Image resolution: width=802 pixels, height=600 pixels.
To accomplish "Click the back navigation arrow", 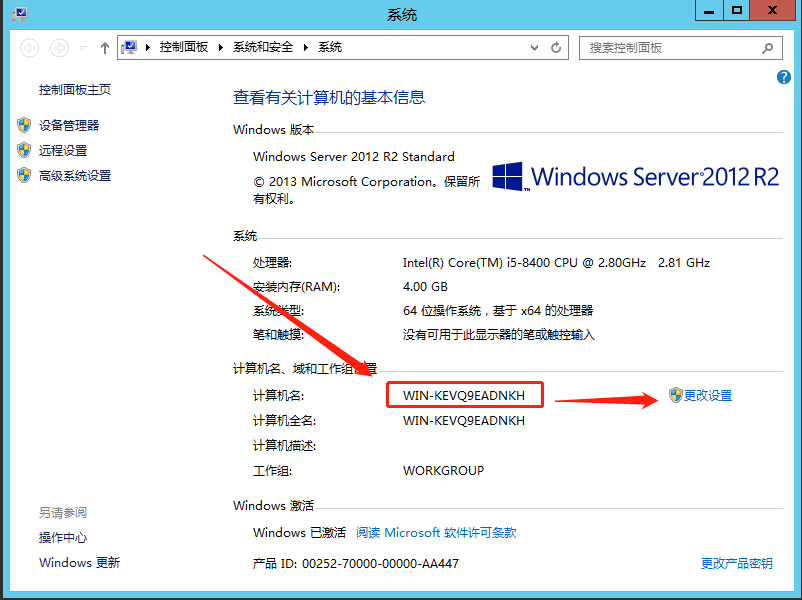I will click(x=30, y=46).
